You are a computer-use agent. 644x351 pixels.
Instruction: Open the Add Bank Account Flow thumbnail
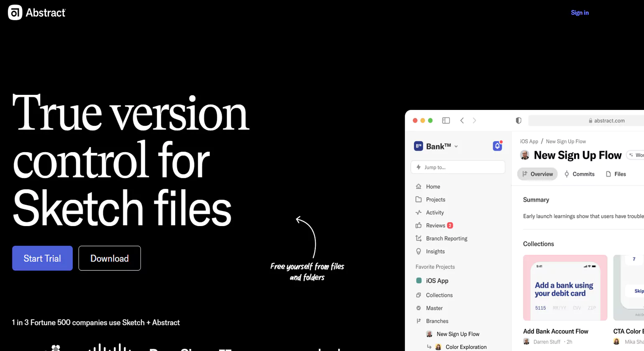coord(565,288)
